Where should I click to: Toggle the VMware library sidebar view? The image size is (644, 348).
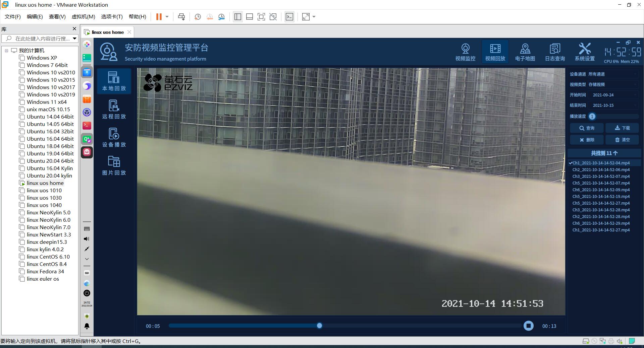[x=238, y=17]
